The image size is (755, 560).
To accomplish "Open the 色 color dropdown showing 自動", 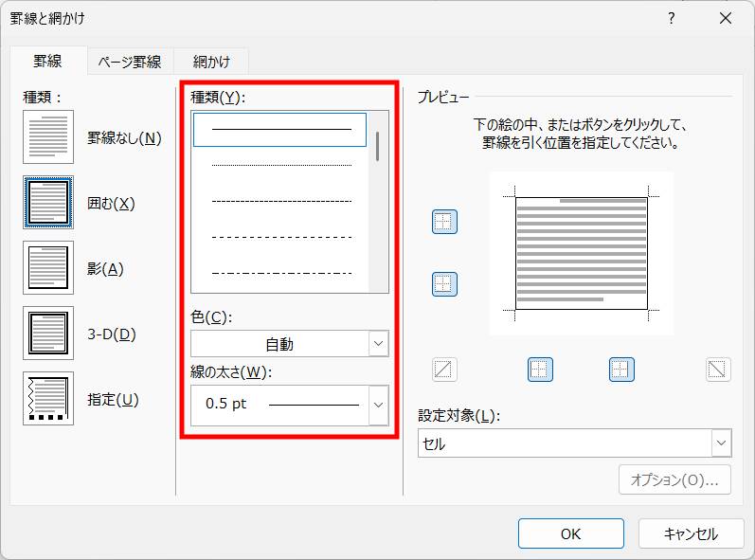I will click(289, 344).
